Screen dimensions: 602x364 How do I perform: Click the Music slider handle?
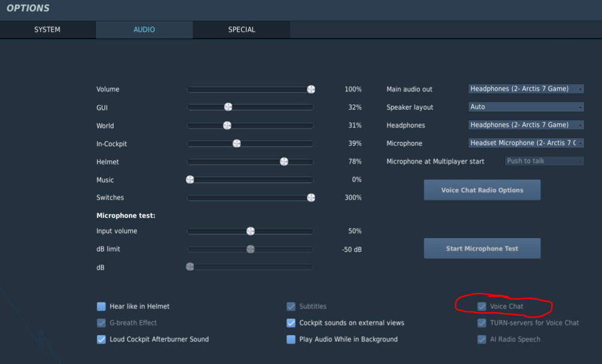coord(190,179)
